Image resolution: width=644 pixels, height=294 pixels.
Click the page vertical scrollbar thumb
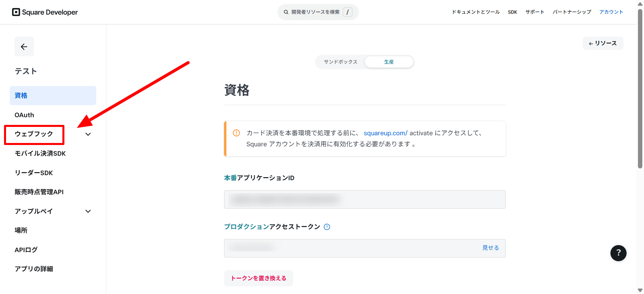(640, 89)
